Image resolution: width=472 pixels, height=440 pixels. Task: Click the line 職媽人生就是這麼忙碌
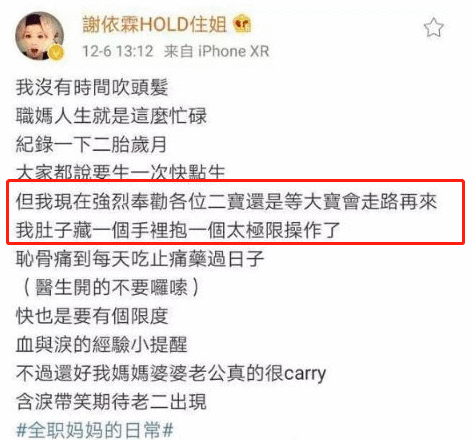[111, 116]
